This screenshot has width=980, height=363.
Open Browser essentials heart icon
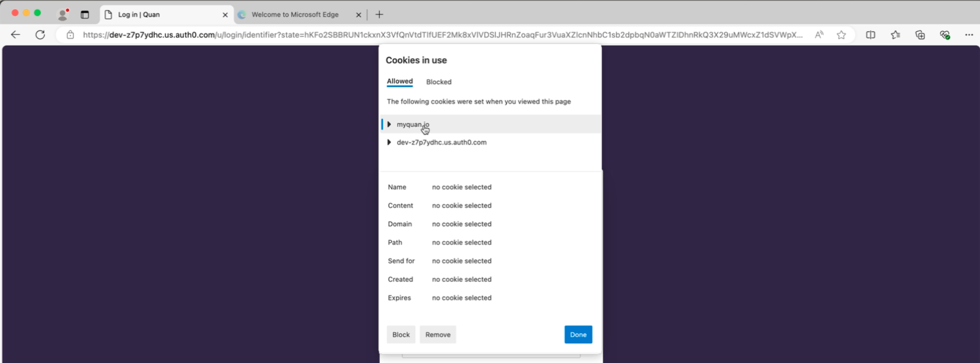point(945,35)
